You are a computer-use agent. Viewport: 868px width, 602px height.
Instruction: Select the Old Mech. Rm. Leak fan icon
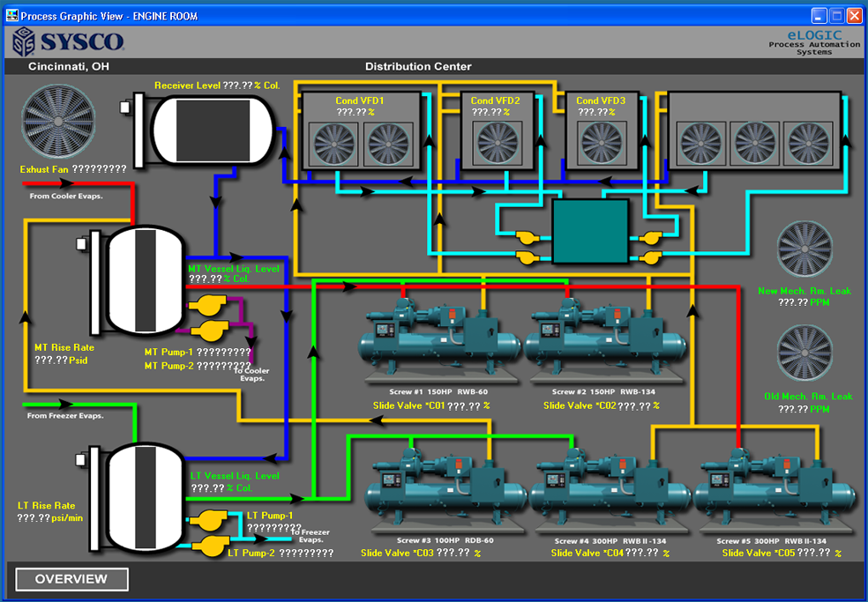click(x=804, y=353)
